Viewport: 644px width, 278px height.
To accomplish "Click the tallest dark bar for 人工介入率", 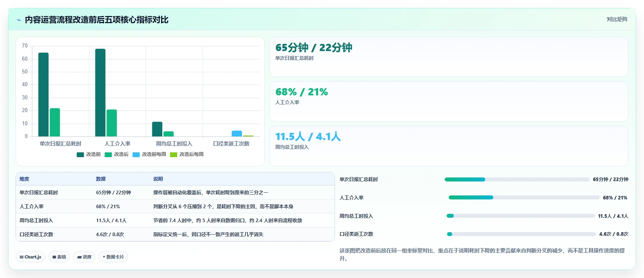I will (100, 93).
